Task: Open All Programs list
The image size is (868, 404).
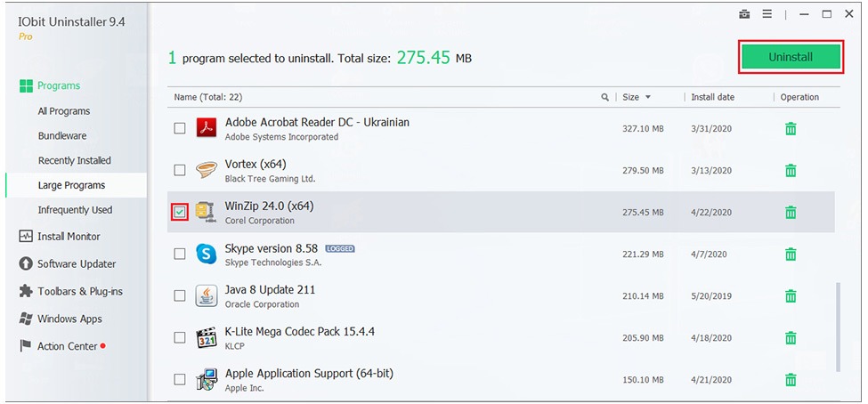Action: (64, 111)
